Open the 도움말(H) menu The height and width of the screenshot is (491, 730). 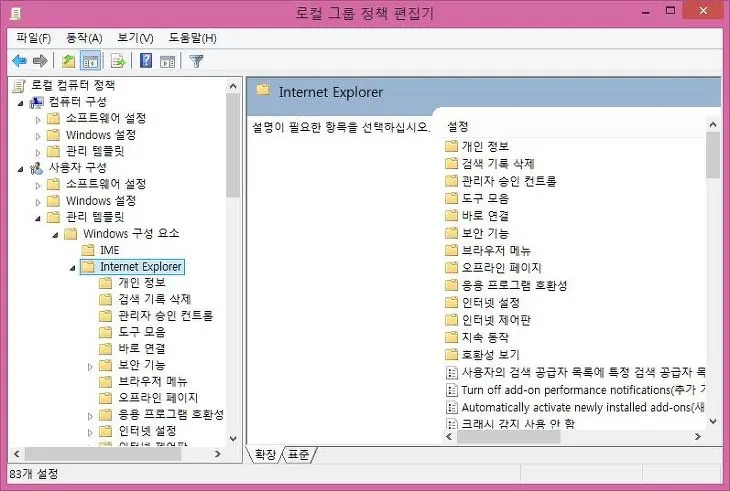(192, 38)
